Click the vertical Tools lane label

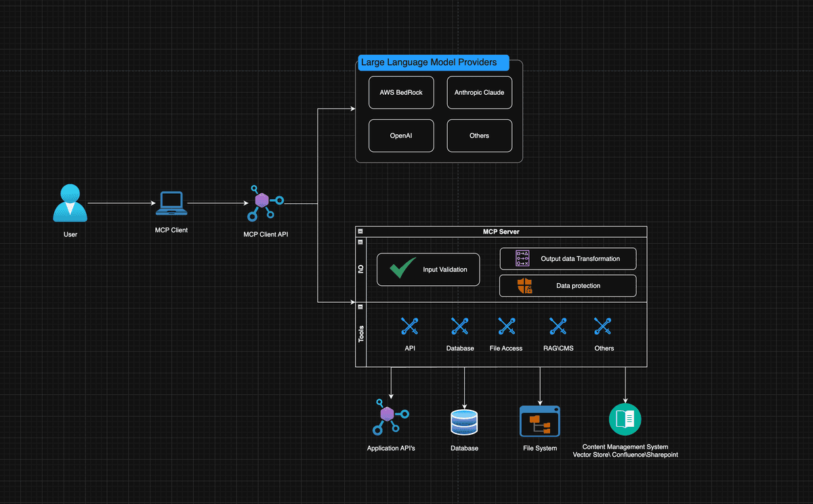click(361, 334)
